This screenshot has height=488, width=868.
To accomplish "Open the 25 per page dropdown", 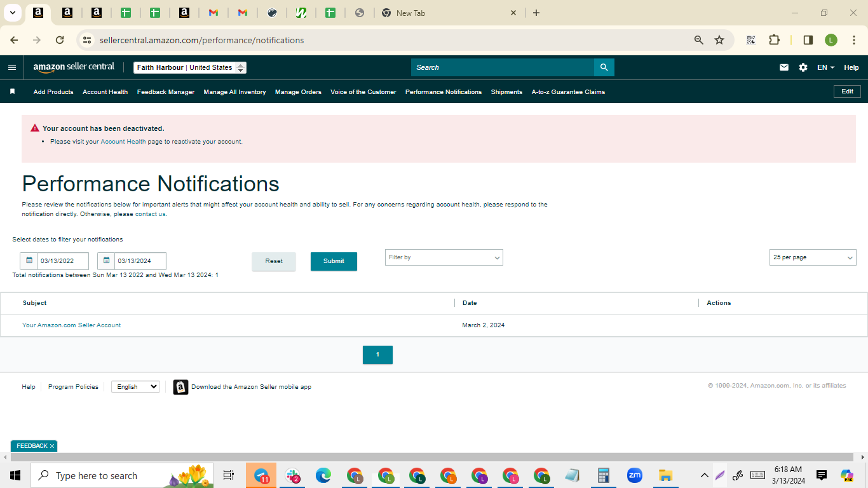I will tap(813, 257).
